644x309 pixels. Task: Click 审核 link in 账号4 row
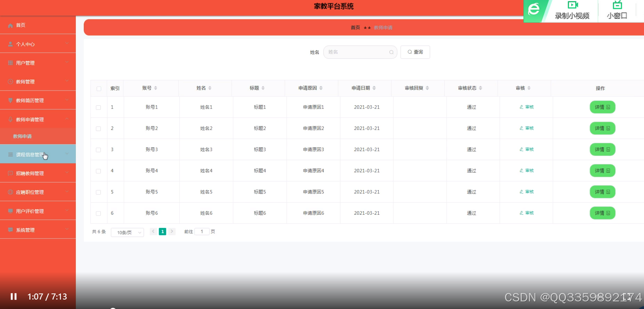click(526, 171)
